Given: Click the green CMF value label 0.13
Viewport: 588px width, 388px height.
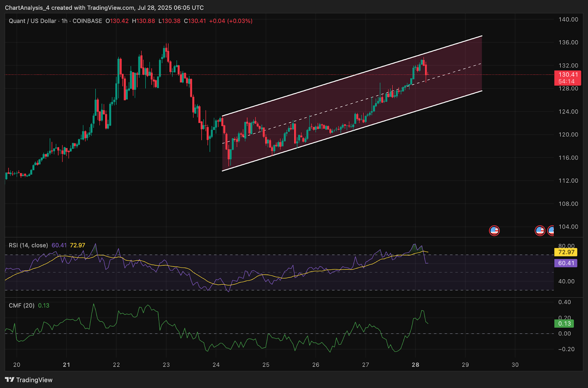Looking at the screenshot, I should coord(564,324).
